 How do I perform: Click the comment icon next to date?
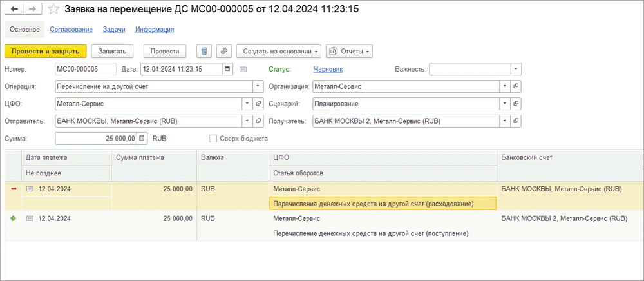click(243, 69)
